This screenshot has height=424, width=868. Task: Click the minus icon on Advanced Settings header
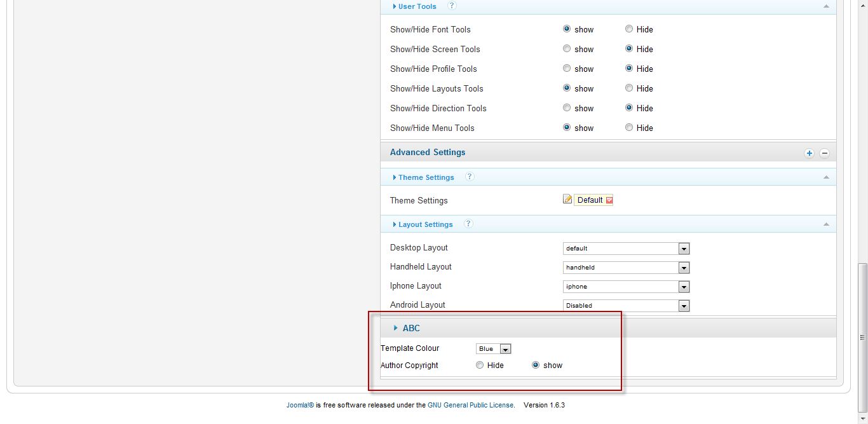point(824,153)
